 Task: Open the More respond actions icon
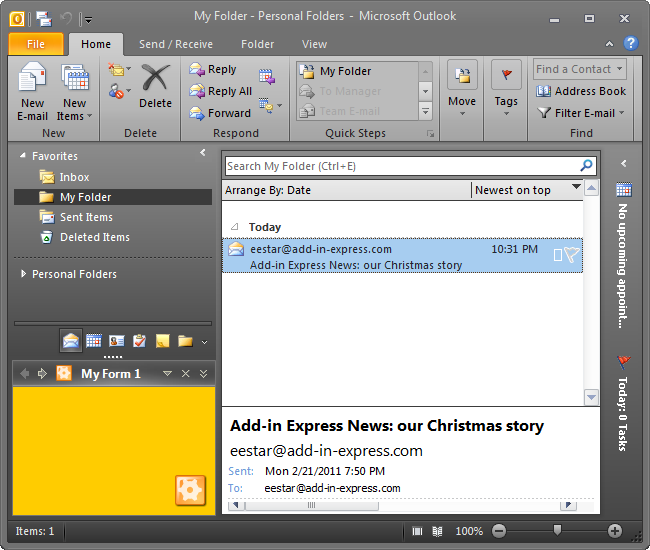[x=270, y=106]
